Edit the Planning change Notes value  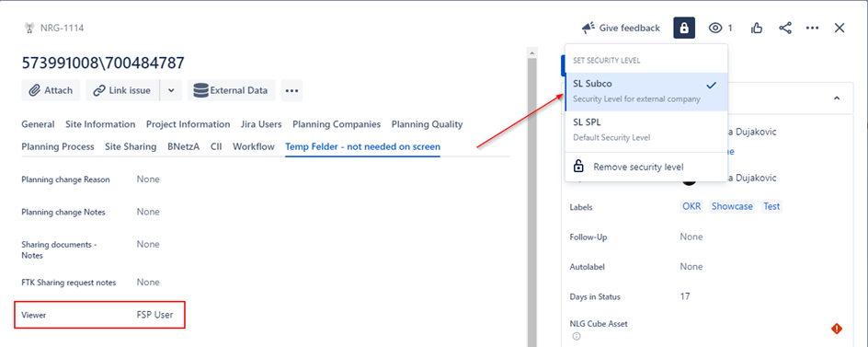pos(148,212)
